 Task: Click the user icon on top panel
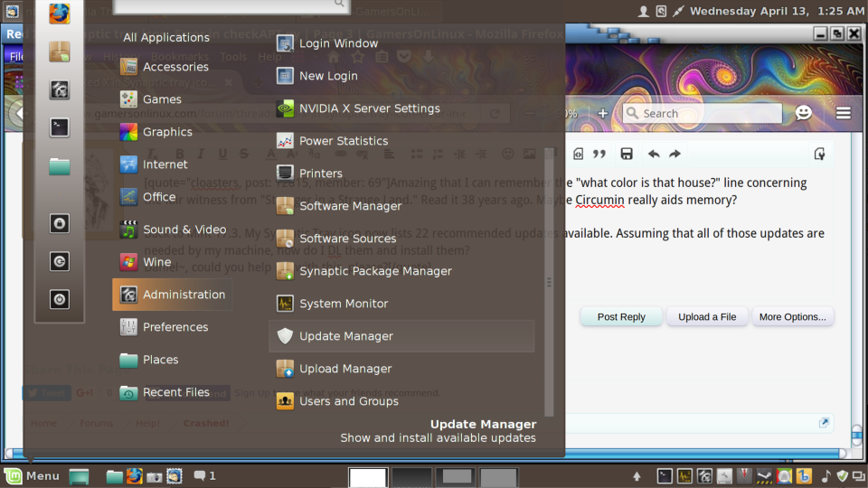[643, 11]
